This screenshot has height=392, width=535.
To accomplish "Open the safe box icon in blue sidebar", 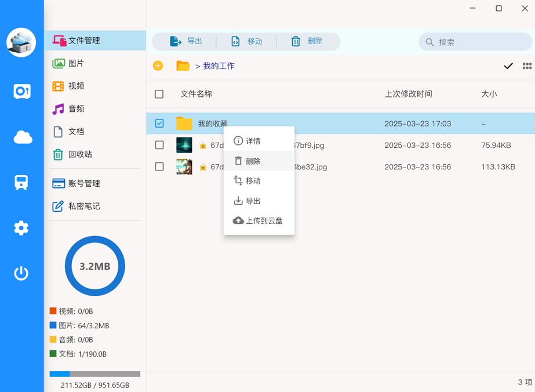I will coord(22,92).
